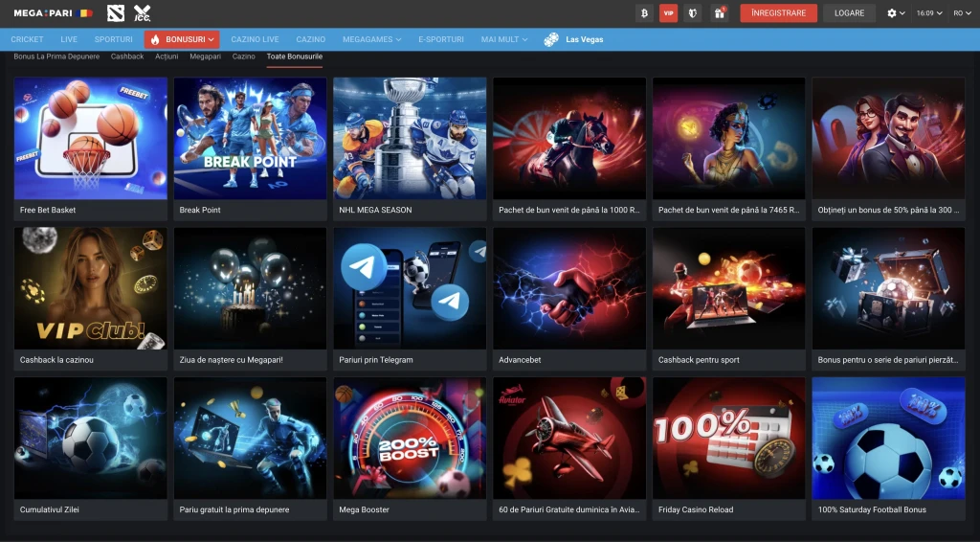Viewport: 980px width, 542px height.
Task: Open the Mai Mult menu
Action: tap(504, 39)
